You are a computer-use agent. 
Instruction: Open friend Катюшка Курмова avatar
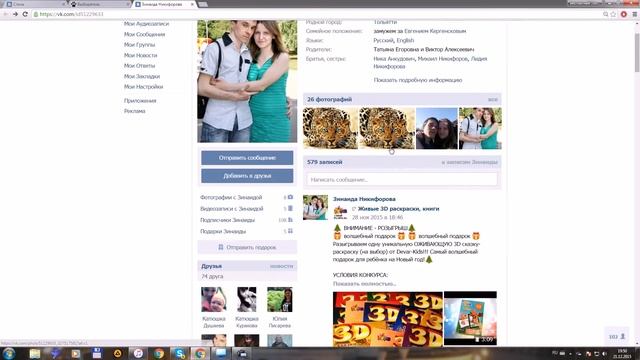247,299
